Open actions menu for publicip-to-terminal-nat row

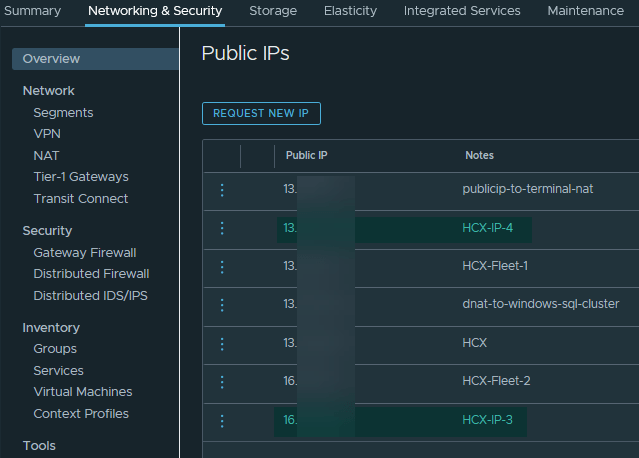(x=222, y=190)
